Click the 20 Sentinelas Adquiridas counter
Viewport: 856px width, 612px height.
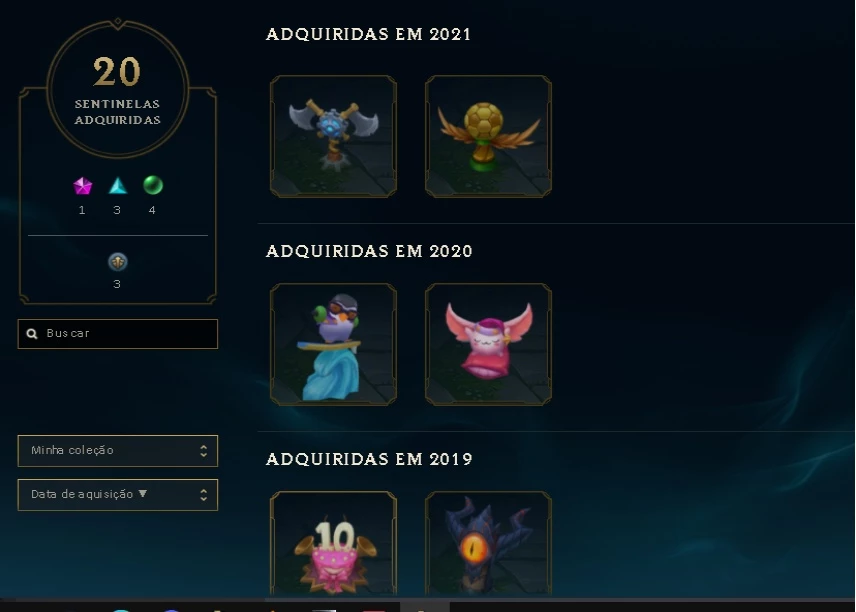coord(118,89)
